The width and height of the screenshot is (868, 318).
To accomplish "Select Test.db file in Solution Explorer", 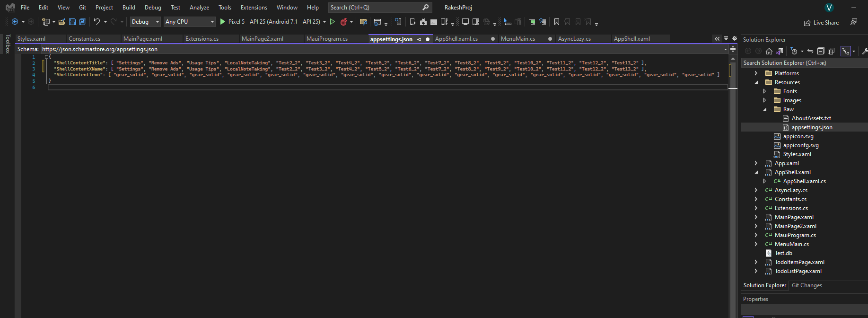I will click(x=783, y=253).
